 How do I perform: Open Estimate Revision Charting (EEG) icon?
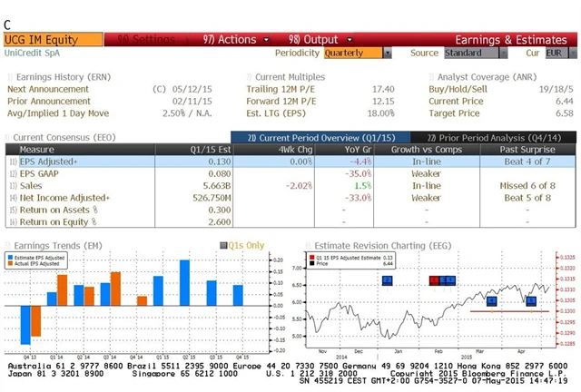click(307, 245)
